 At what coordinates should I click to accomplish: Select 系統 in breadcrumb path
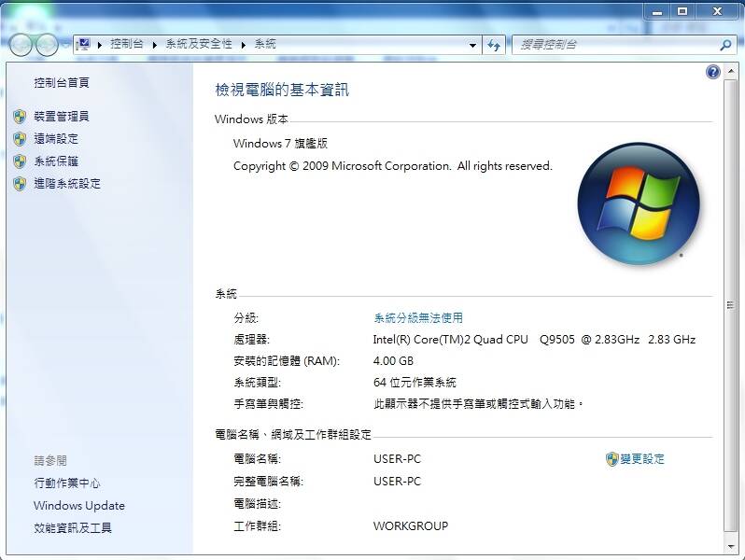(x=265, y=44)
